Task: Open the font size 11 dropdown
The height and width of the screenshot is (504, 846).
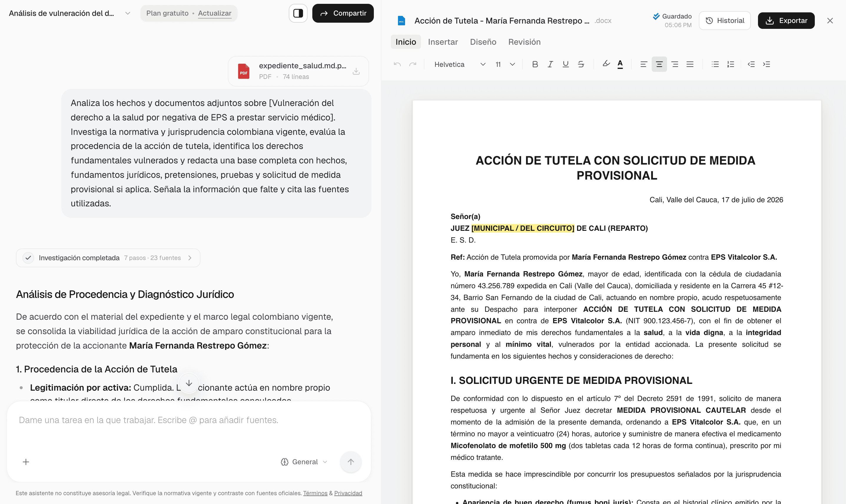Action: point(505,64)
